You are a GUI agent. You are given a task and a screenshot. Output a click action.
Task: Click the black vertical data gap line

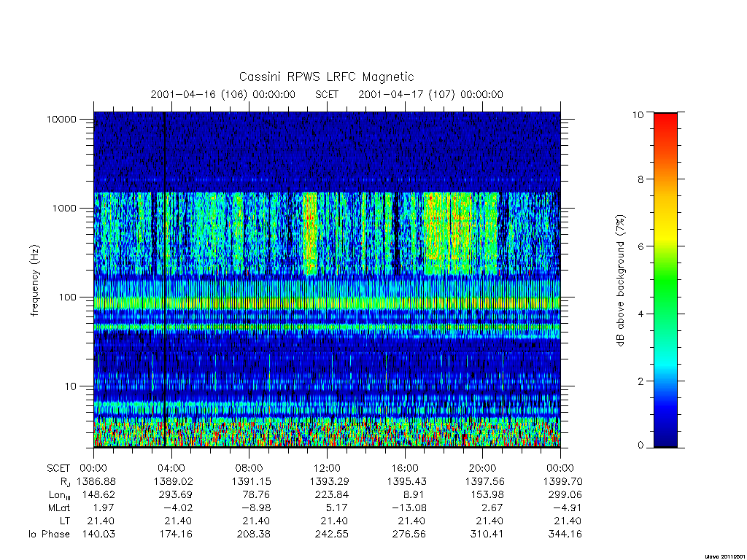(165, 279)
